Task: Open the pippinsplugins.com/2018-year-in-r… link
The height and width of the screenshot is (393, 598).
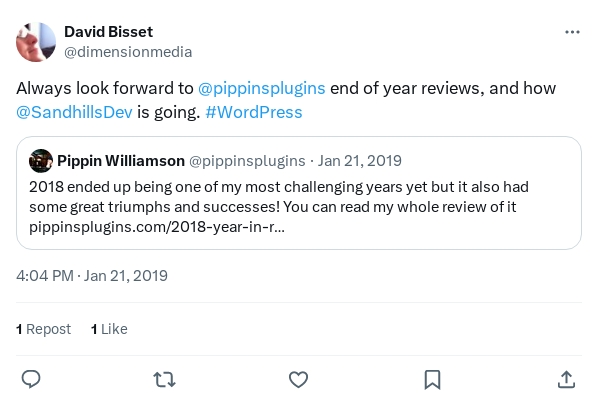Action: [157, 227]
